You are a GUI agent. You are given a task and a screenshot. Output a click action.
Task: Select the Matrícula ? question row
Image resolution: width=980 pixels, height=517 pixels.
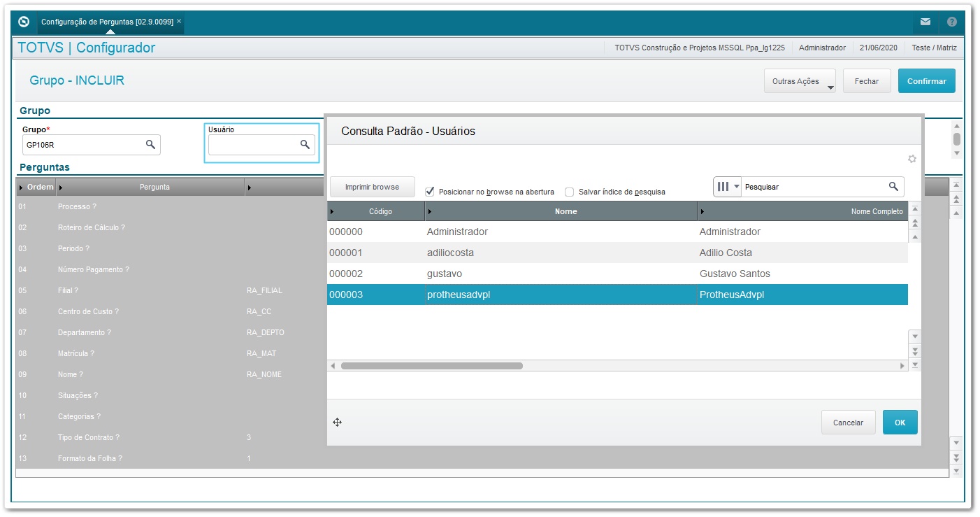tap(170, 353)
